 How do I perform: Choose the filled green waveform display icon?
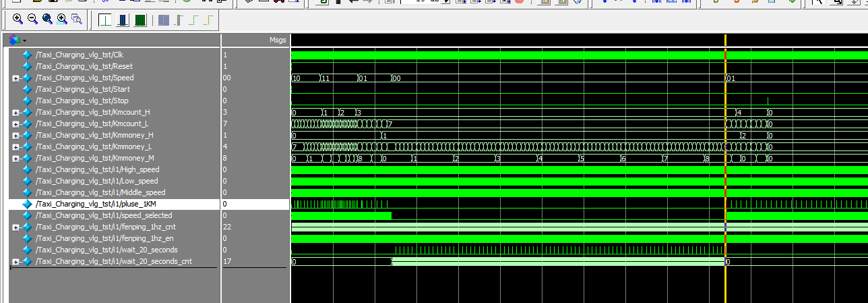140,20
